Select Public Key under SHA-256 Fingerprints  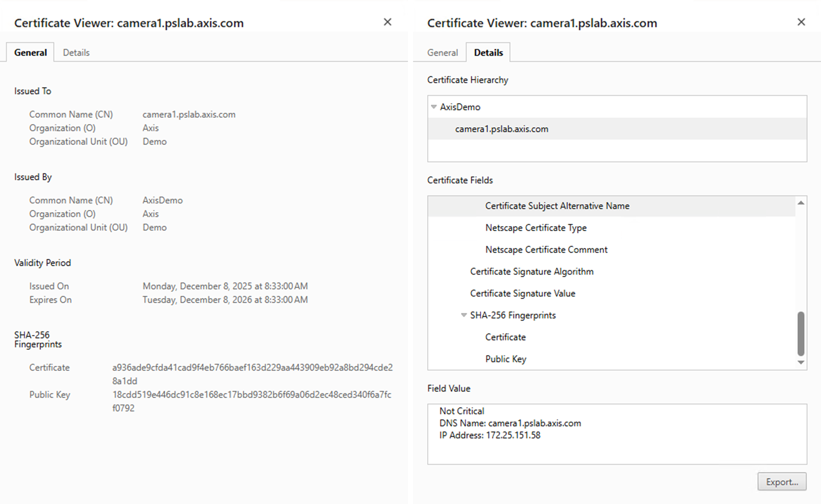505,359
